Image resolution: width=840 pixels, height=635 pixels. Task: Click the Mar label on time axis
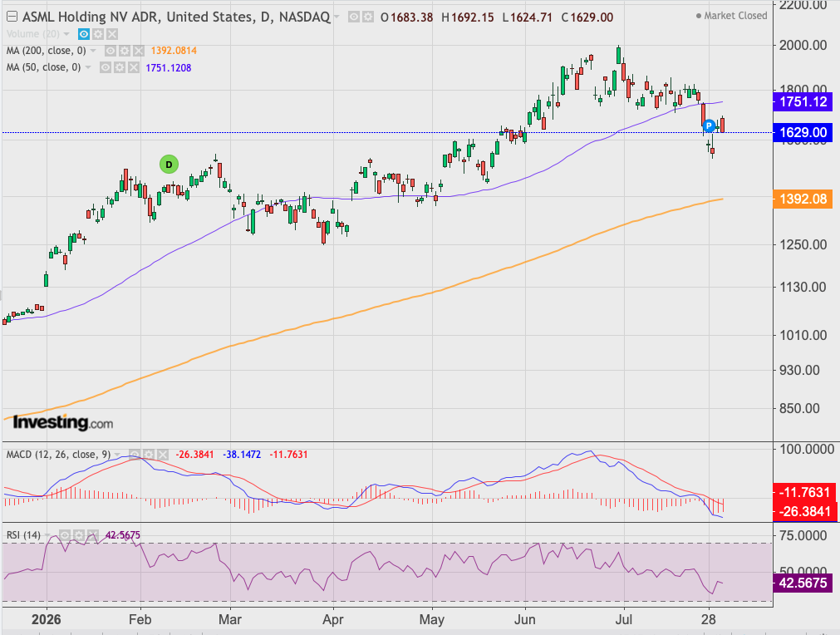(230, 620)
